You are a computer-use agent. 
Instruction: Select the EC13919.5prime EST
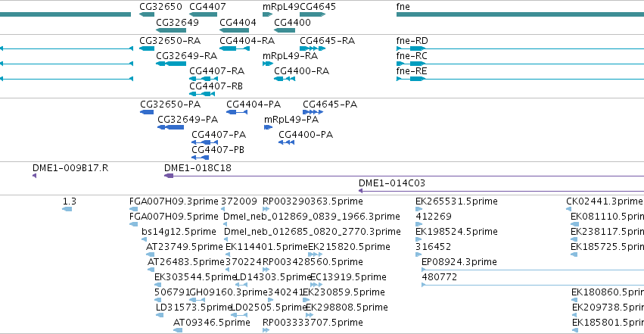[316, 285]
